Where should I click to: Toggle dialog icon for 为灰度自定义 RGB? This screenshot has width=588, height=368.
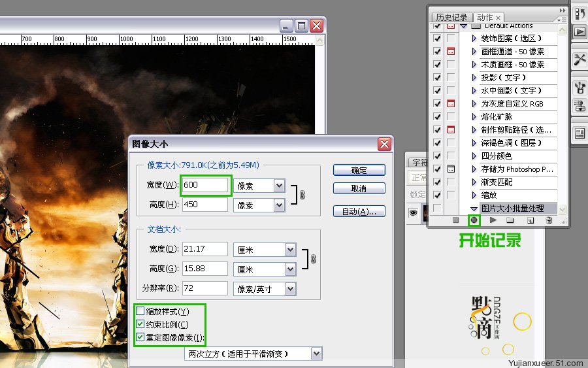pyautogui.click(x=451, y=103)
